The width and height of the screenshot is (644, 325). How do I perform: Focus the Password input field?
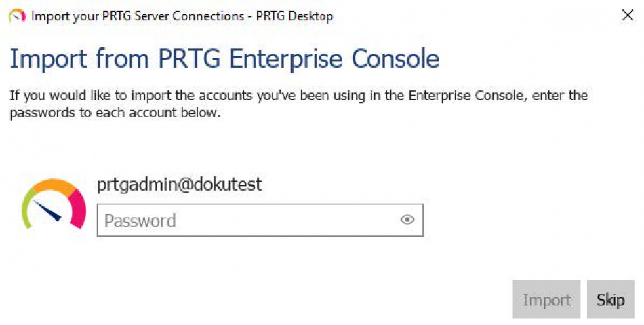(260, 221)
